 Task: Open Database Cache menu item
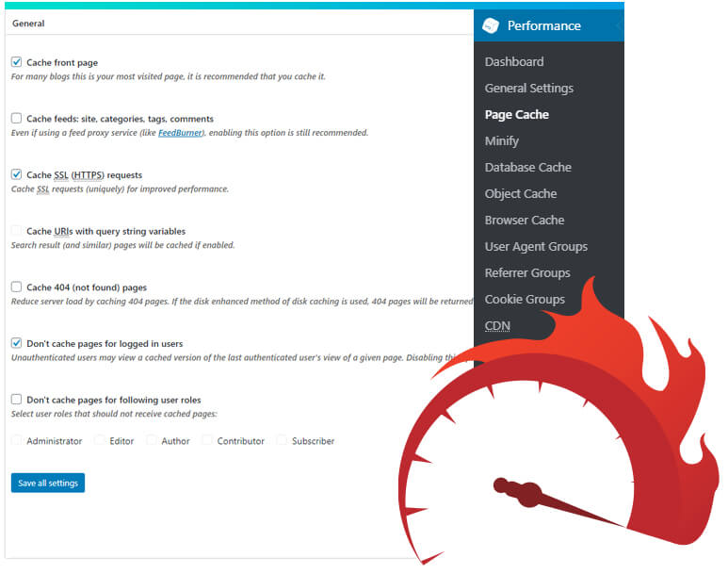(528, 168)
